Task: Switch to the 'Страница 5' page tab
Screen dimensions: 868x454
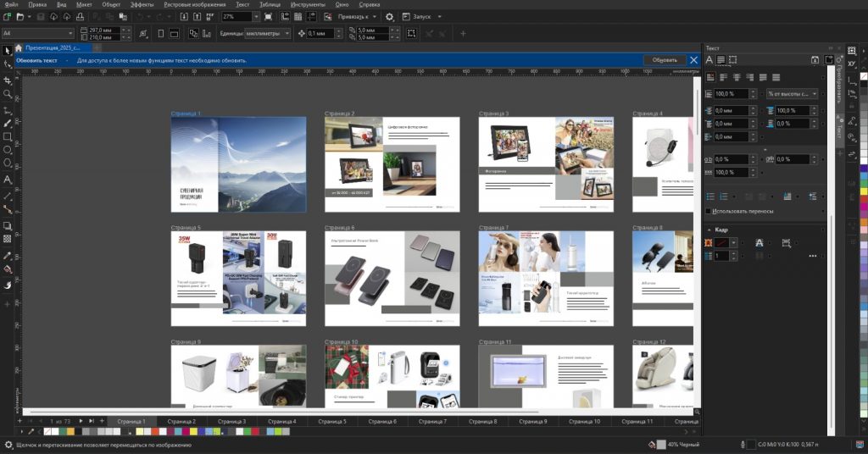Action: tap(332, 421)
